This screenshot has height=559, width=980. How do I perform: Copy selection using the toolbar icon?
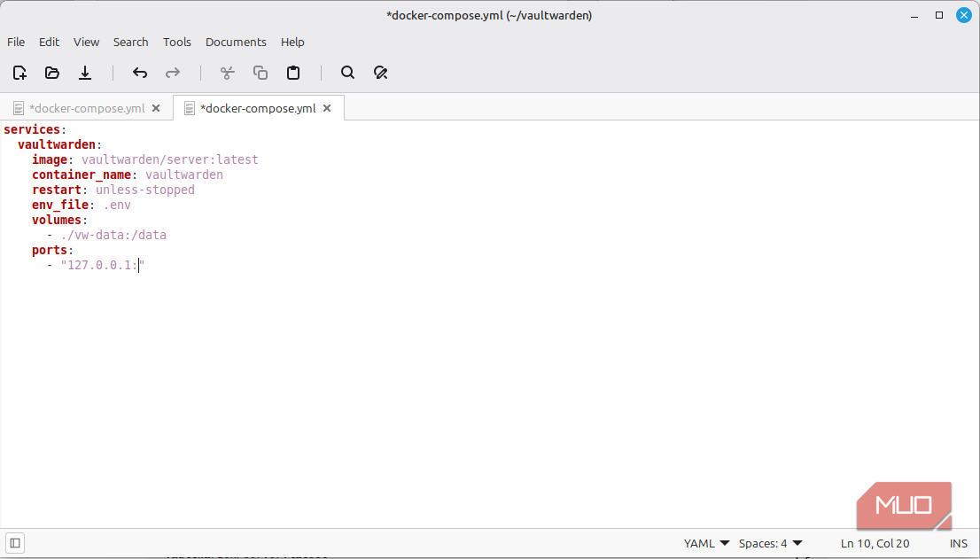coord(260,73)
